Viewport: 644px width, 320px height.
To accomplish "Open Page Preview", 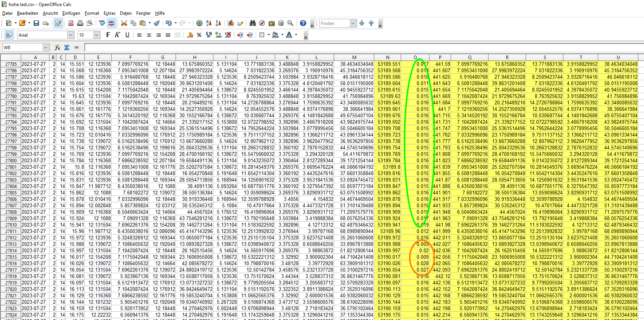I will (x=90, y=23).
